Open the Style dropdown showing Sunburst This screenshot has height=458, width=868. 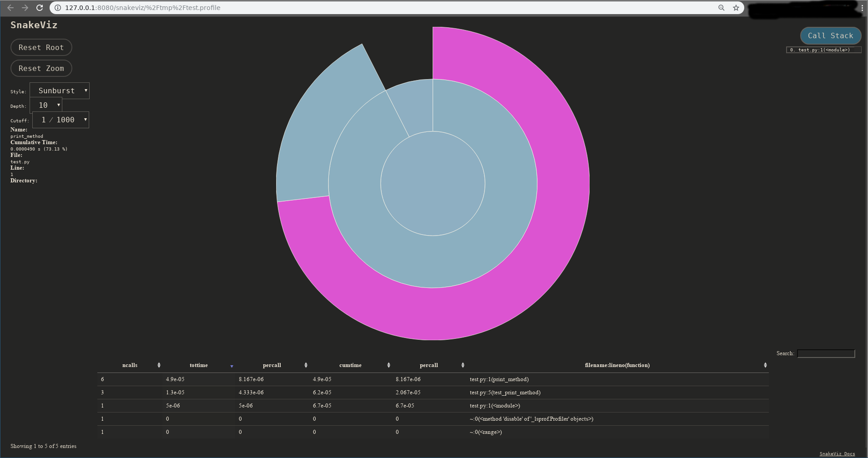(59, 91)
